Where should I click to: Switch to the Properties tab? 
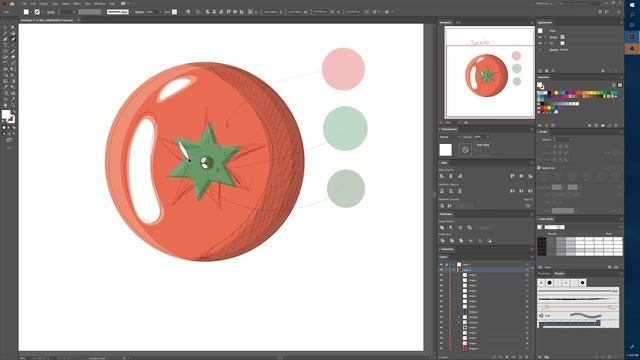coord(544,273)
